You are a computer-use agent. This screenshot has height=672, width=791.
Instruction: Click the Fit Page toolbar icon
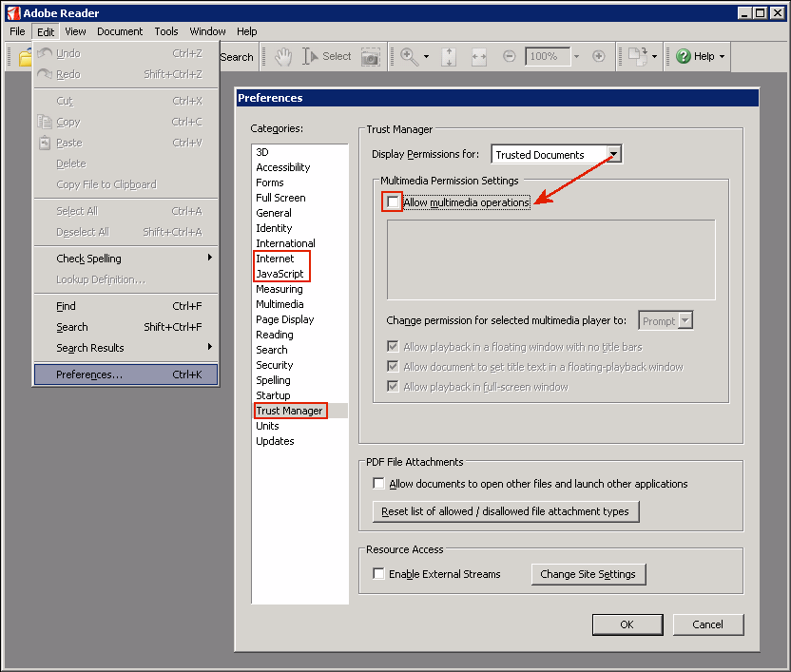(449, 56)
